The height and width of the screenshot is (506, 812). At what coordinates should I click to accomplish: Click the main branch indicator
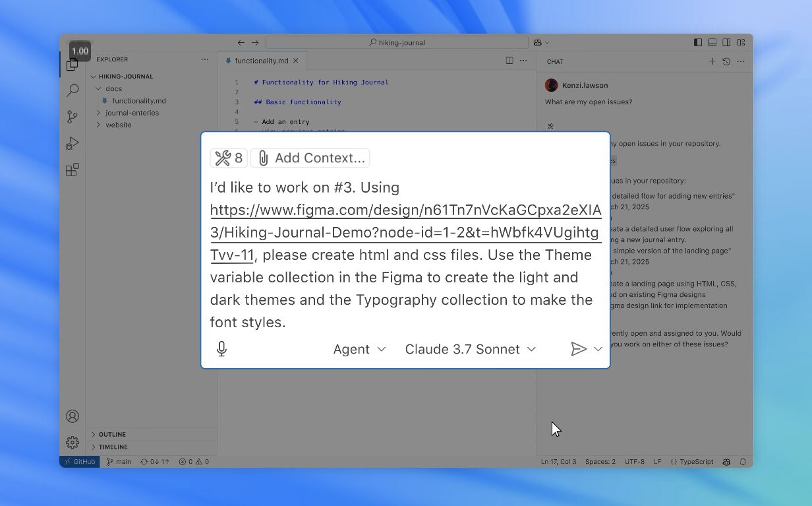point(119,462)
